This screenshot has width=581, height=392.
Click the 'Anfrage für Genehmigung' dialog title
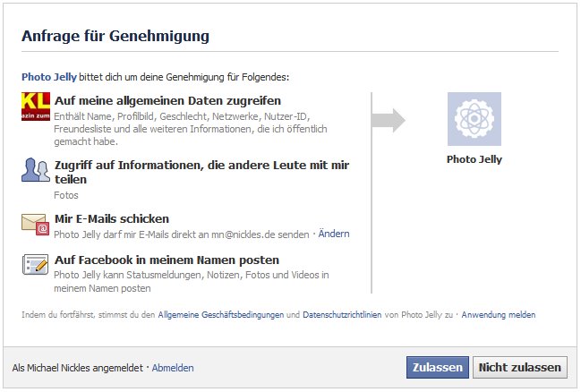coord(115,36)
